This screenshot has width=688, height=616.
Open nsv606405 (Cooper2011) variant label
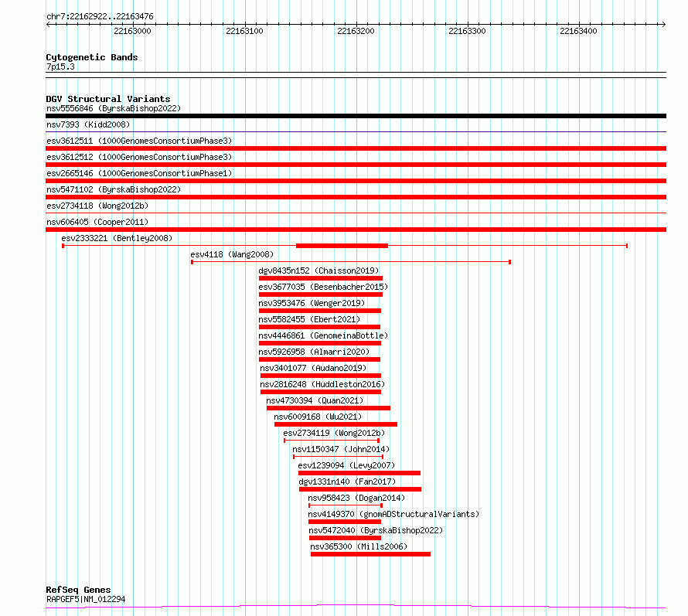[97, 222]
